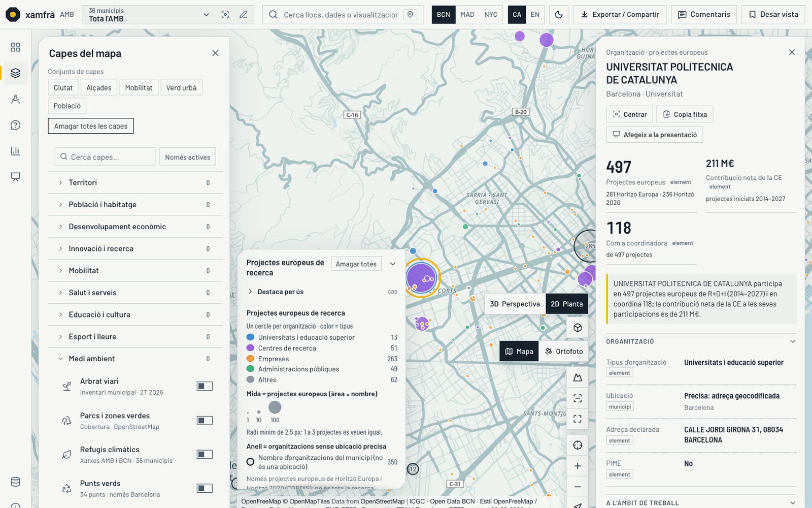Click the location pin in search bar

pyautogui.click(x=411, y=15)
